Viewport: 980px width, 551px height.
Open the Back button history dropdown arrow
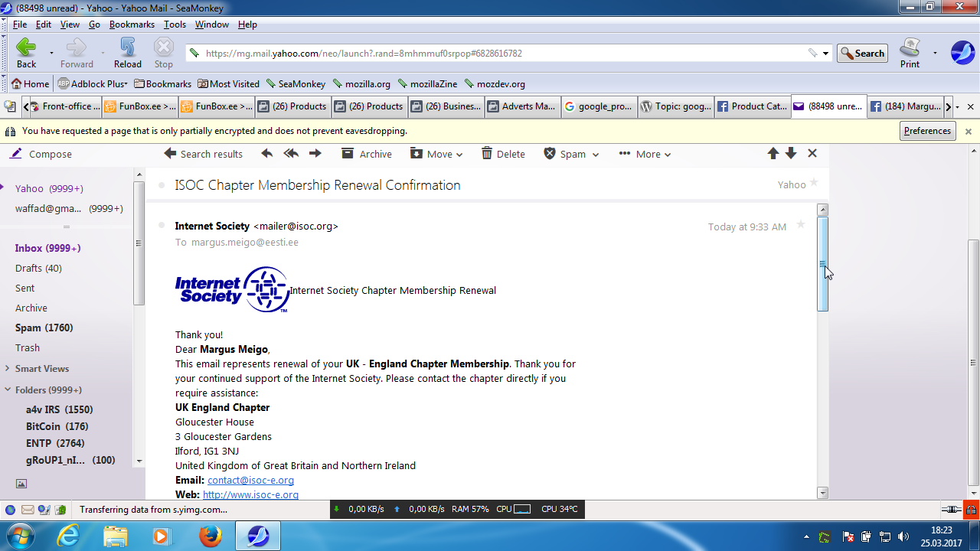click(51, 54)
